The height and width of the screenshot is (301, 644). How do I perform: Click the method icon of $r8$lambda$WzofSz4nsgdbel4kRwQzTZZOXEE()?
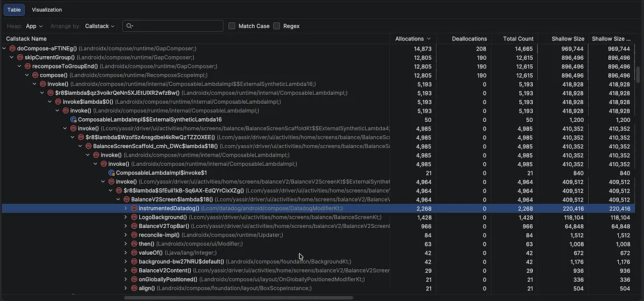81,137
